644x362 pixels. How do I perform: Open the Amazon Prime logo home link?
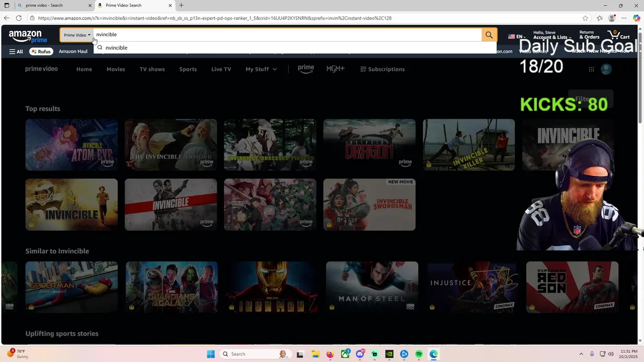[28, 36]
